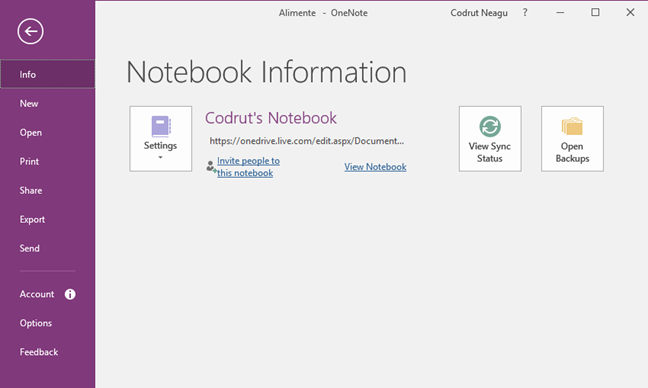Select Feedback in the sidebar
Viewport: 648px width, 388px height.
[x=48, y=352]
